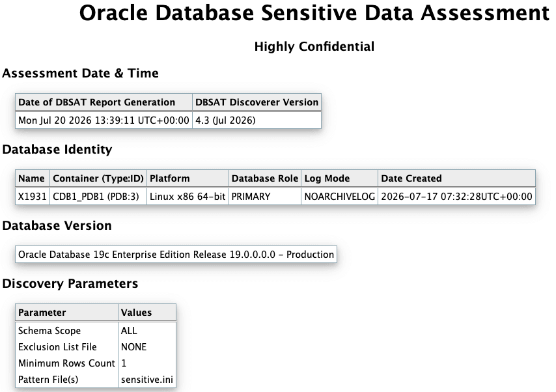Click the 'Assessment Date & Time' heading

pyautogui.click(x=81, y=73)
